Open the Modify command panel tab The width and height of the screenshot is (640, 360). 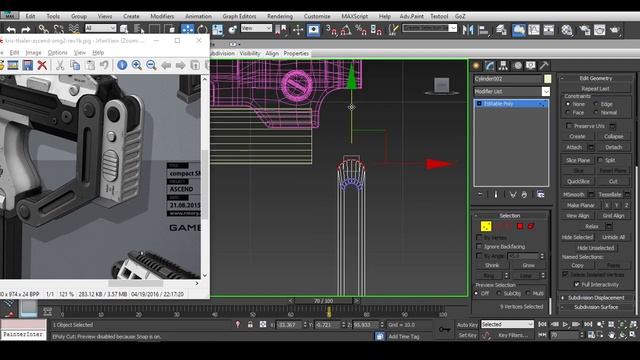pos(490,66)
